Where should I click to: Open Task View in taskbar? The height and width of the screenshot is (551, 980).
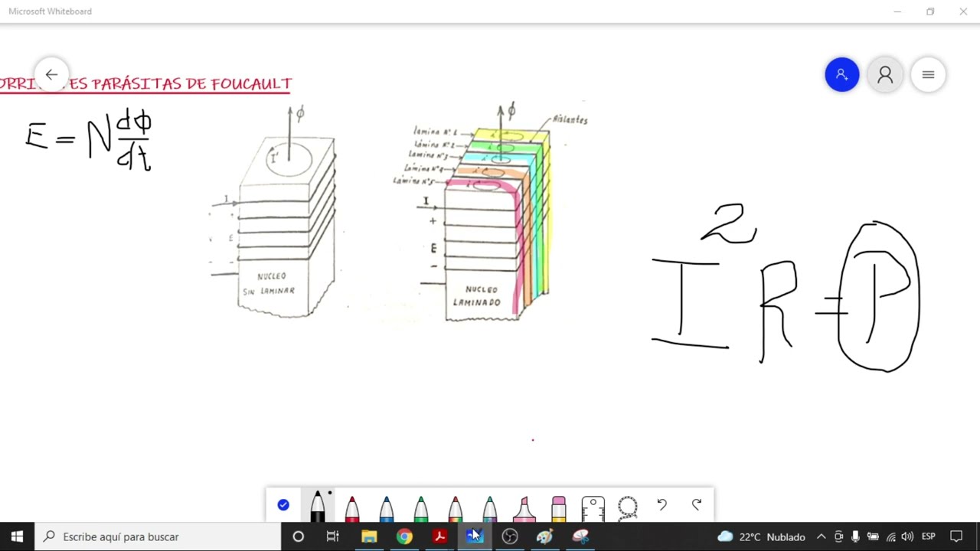(333, 536)
